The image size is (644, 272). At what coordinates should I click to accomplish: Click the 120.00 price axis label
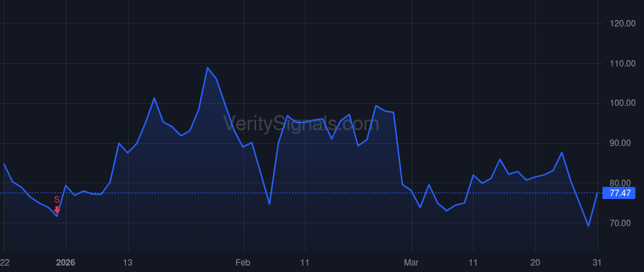click(623, 24)
